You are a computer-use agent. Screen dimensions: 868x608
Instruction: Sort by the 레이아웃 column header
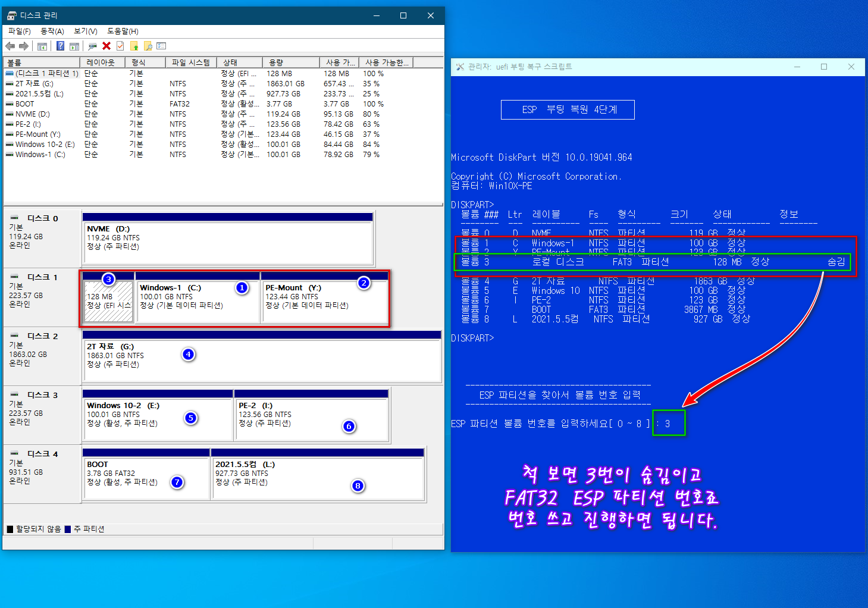tap(102, 62)
